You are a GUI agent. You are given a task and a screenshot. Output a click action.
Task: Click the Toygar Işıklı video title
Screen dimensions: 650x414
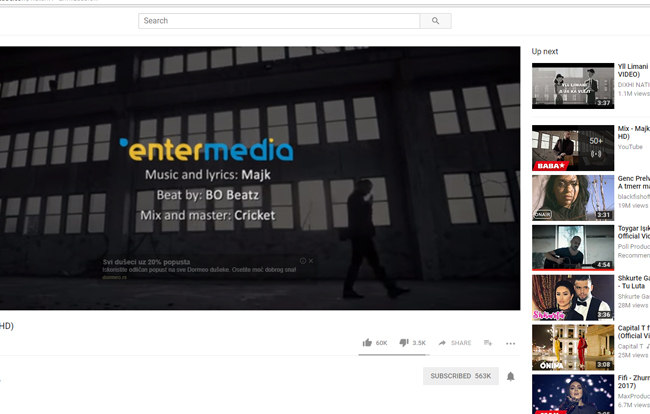click(x=633, y=232)
